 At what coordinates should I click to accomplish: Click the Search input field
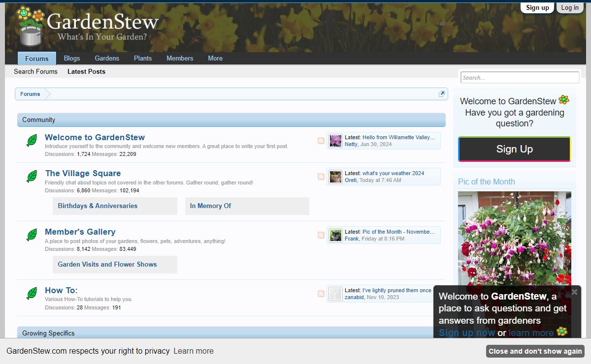(x=520, y=77)
